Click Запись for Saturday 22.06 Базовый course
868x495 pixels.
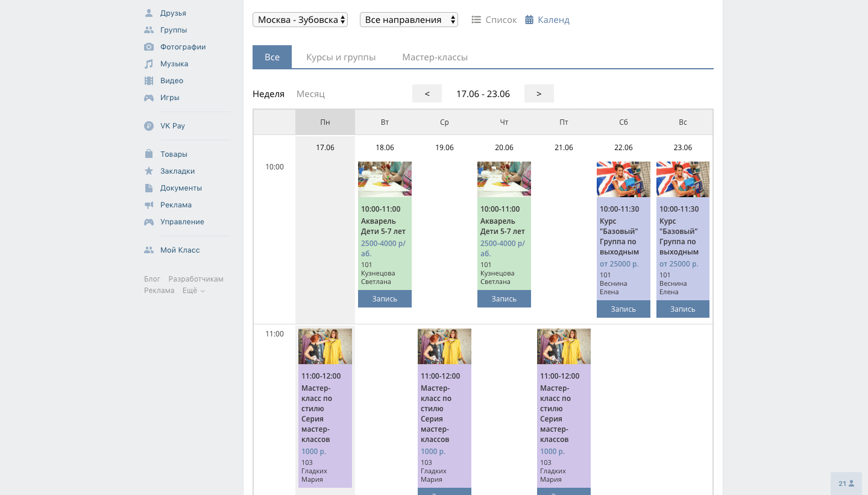point(623,309)
